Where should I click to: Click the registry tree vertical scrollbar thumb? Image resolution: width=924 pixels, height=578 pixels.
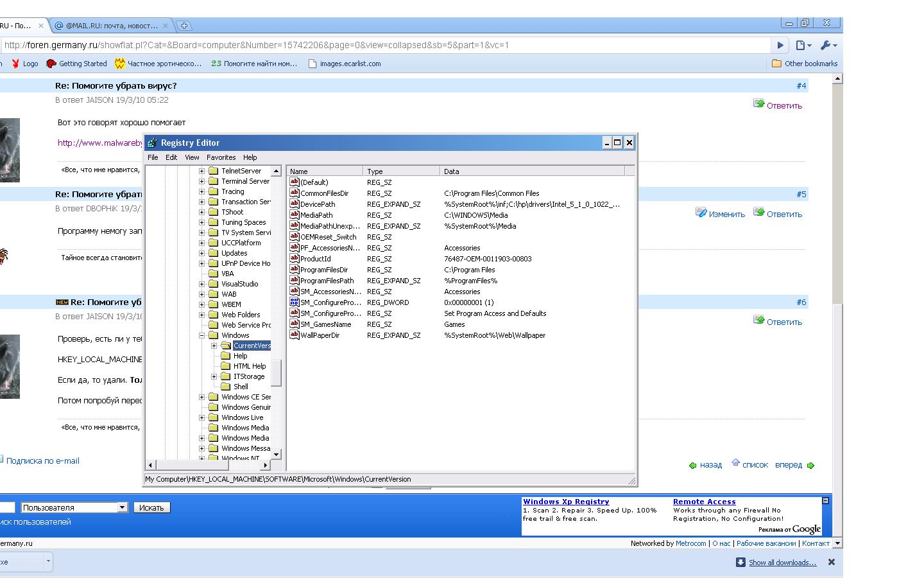[277, 373]
